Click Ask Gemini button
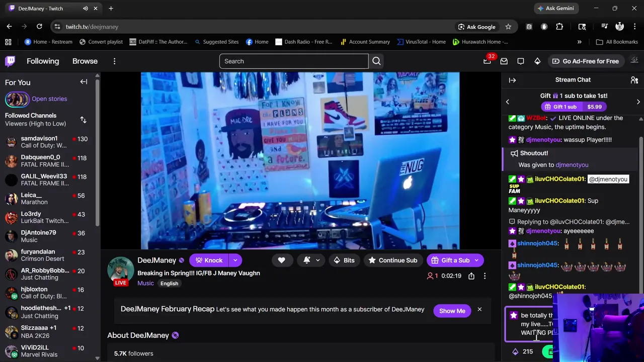The width and height of the screenshot is (644, 362). (x=555, y=9)
